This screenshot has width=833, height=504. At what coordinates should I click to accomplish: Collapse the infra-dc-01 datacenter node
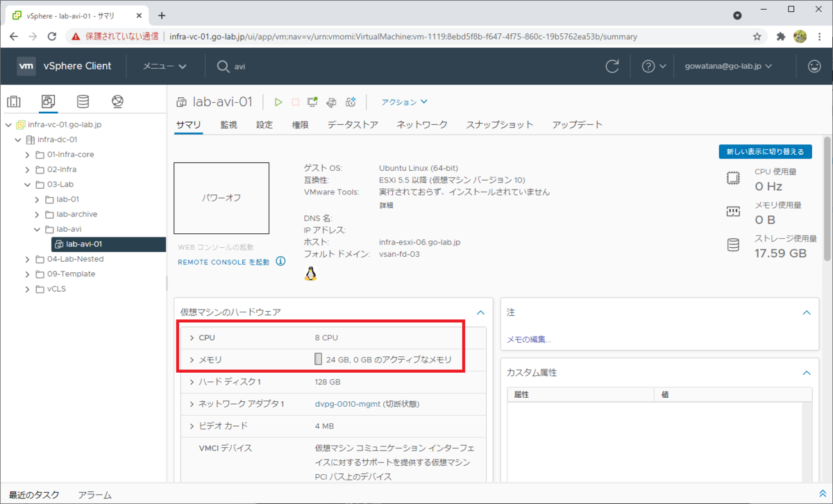coord(18,140)
